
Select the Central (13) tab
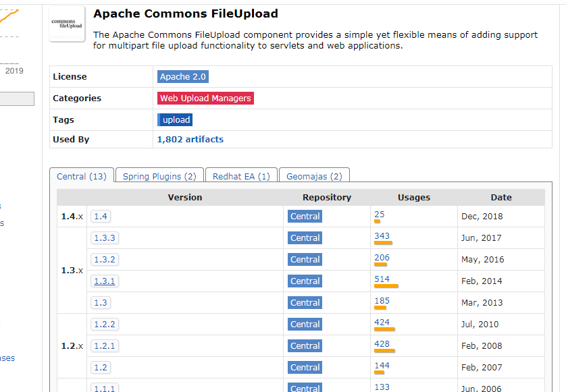click(x=81, y=175)
